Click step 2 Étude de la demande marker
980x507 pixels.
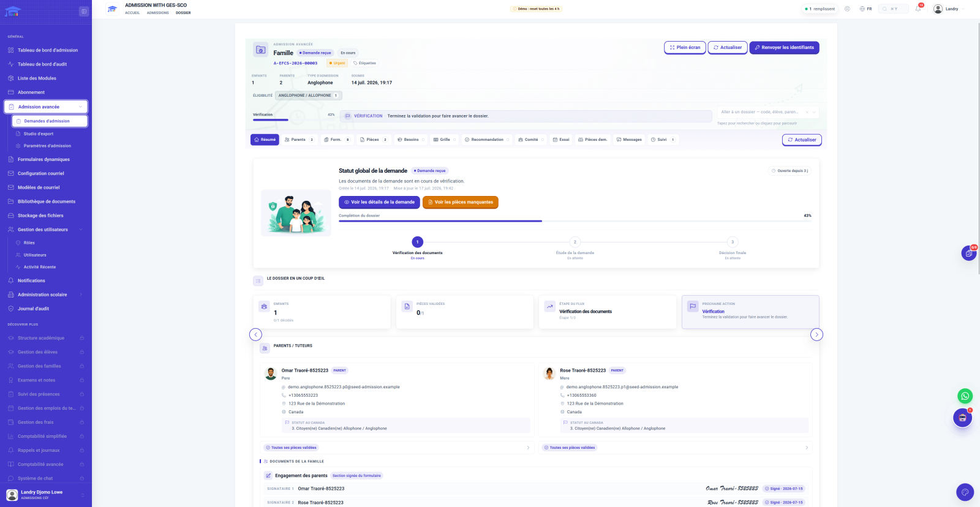[575, 242]
